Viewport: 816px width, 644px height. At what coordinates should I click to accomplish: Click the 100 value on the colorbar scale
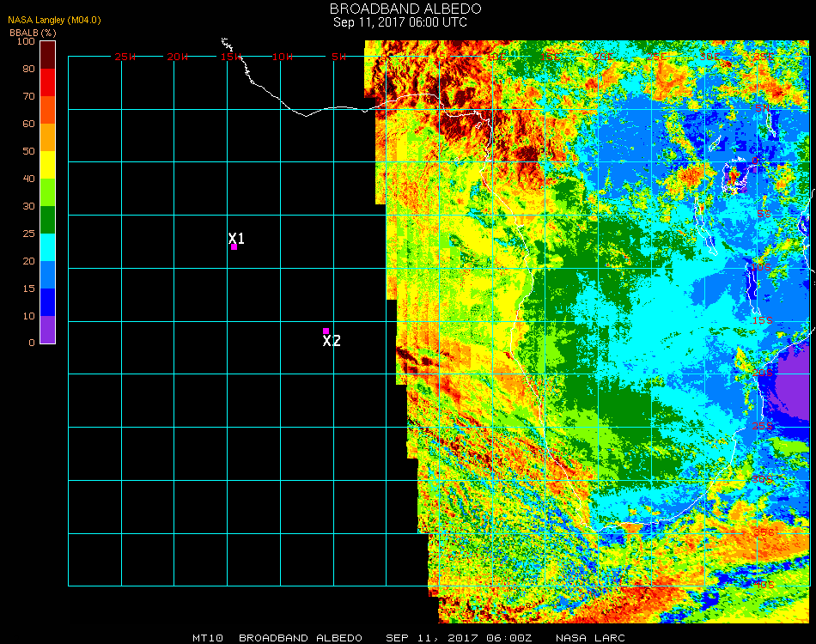click(x=26, y=41)
